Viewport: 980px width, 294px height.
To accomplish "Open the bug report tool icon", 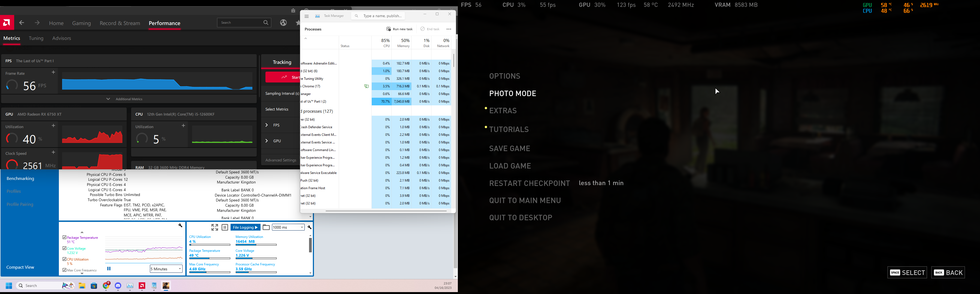I will 293,11.
